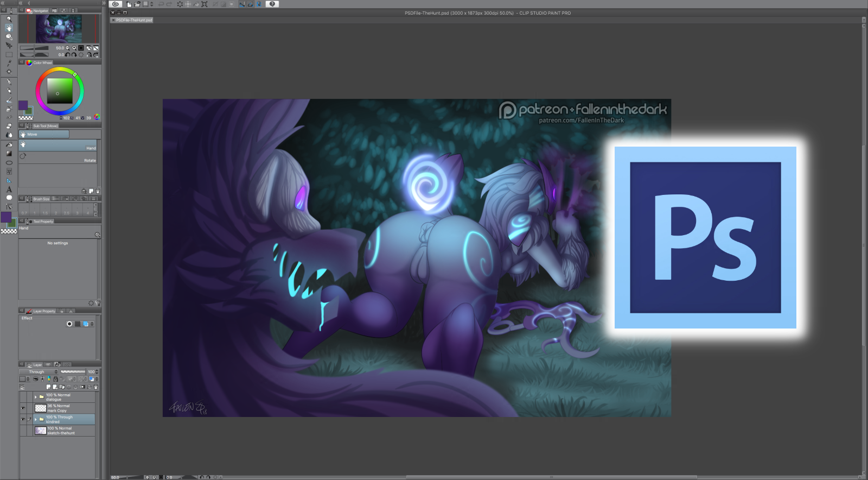Screen dimensions: 868x480
Task: Toggle visibility of sketch-thehunt layer
Action: click(x=23, y=431)
